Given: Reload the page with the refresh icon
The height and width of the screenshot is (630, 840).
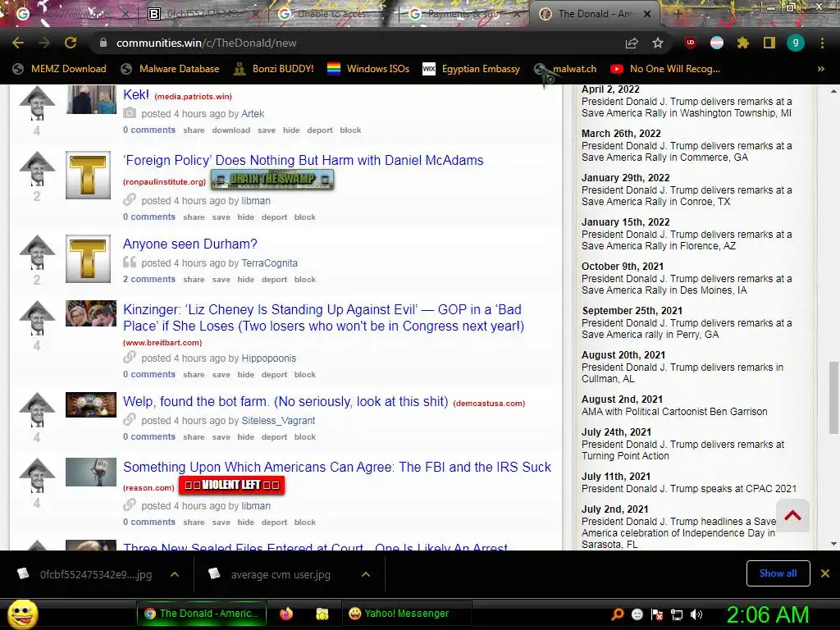Looking at the screenshot, I should (x=71, y=43).
